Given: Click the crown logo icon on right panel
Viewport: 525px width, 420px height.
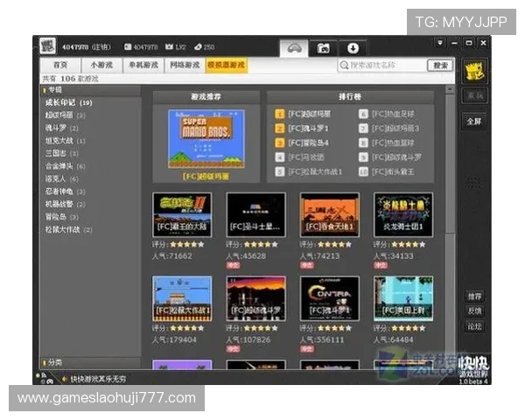Looking at the screenshot, I should [x=474, y=71].
